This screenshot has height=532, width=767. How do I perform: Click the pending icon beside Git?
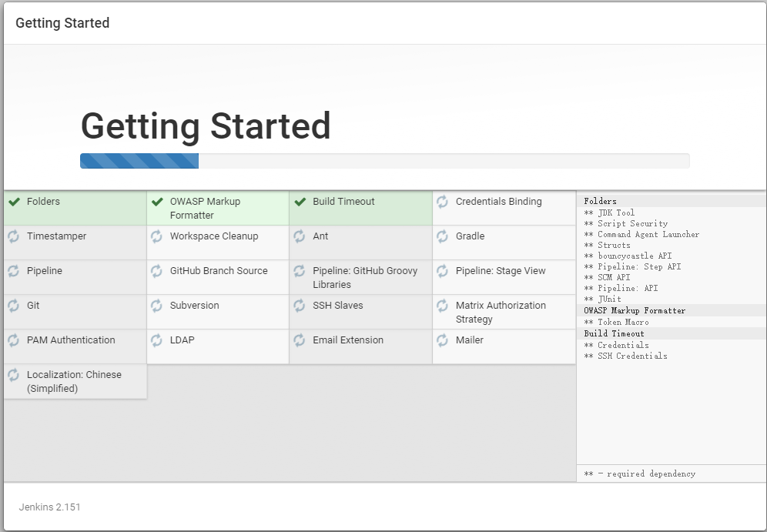click(x=14, y=306)
